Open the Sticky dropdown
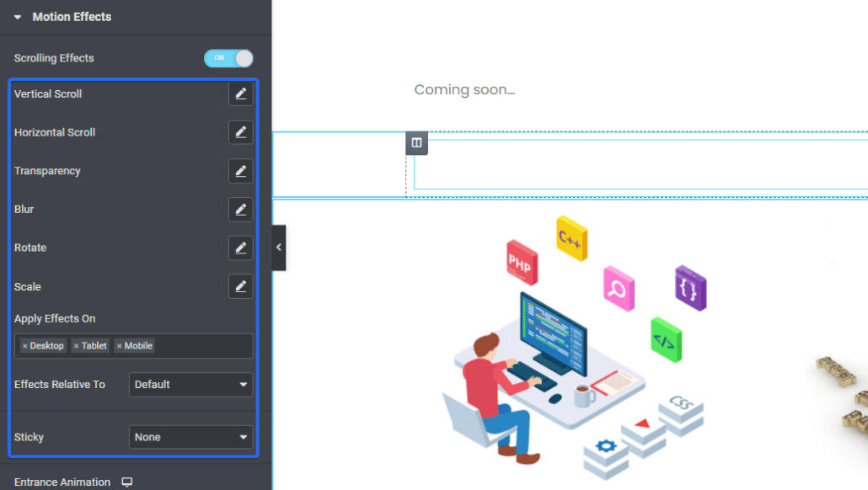This screenshot has width=868, height=490. (191, 437)
